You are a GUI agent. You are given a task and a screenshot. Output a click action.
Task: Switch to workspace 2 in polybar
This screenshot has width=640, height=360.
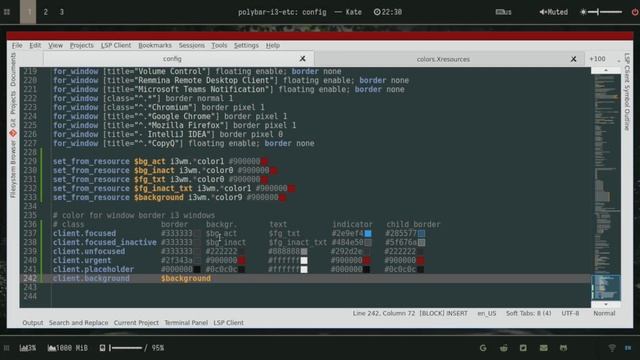point(46,12)
